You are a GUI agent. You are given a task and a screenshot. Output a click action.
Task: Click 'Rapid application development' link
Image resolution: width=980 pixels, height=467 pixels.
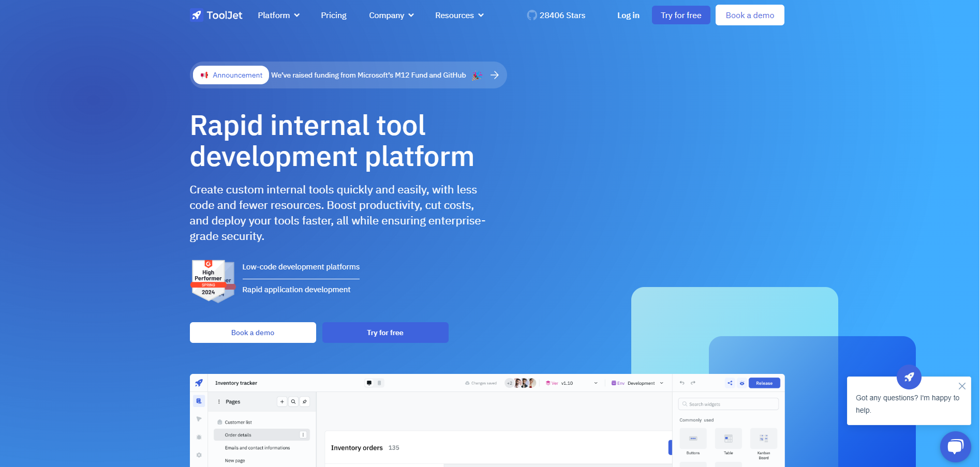[296, 290]
